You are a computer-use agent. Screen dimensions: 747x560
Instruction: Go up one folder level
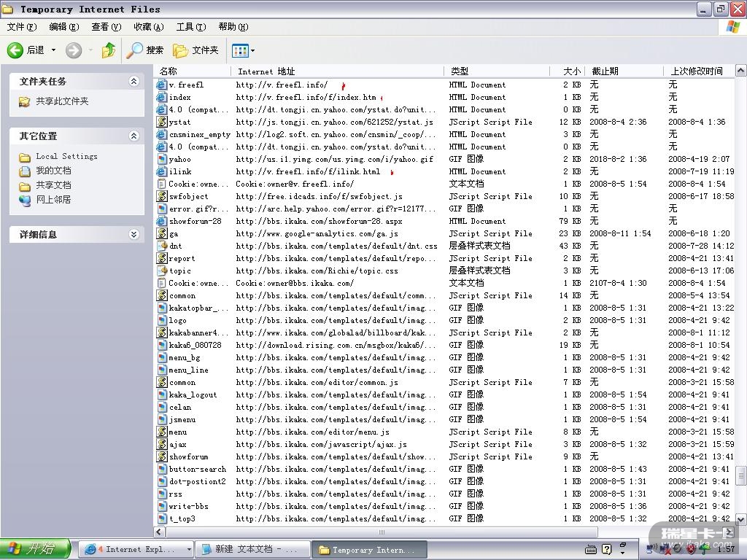point(109,50)
